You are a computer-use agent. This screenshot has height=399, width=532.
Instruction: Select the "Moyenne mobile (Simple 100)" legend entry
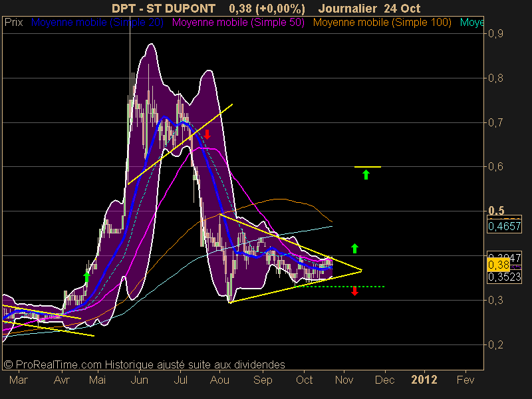(382, 23)
